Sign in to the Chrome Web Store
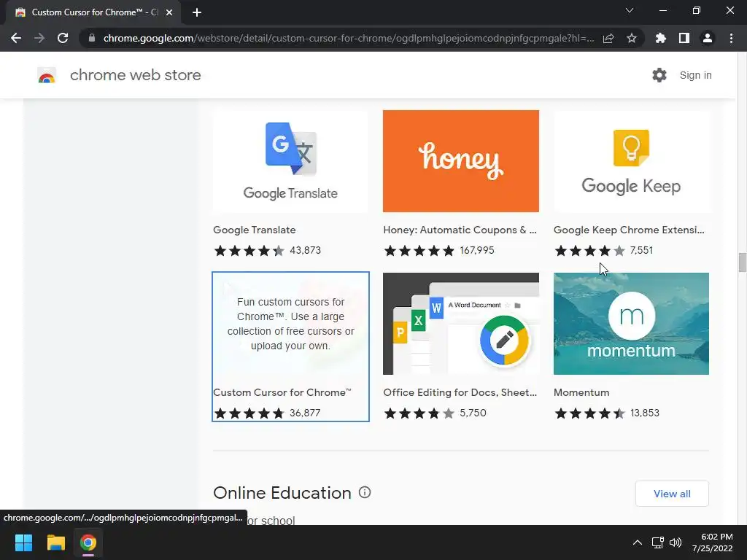The image size is (747, 560). pos(695,75)
